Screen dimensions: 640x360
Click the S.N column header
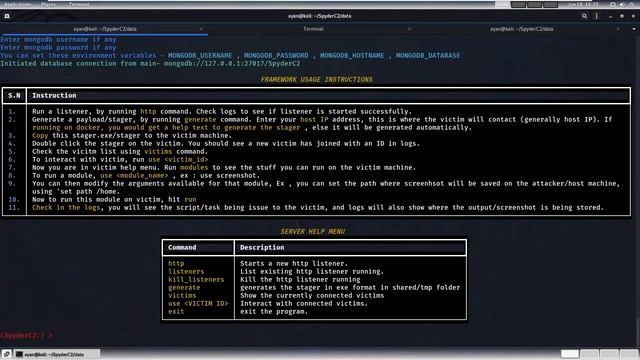coord(14,95)
